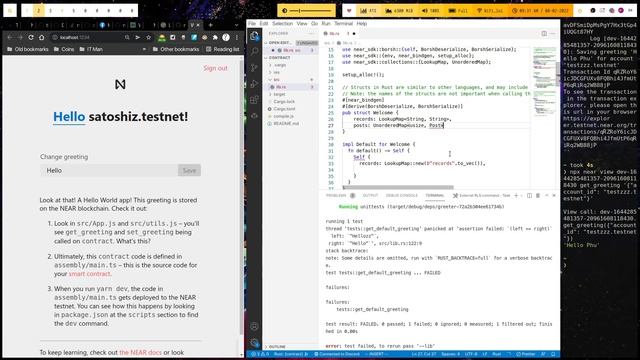Open Extensions view in VS Code activity bar

pyautogui.click(x=254, y=100)
